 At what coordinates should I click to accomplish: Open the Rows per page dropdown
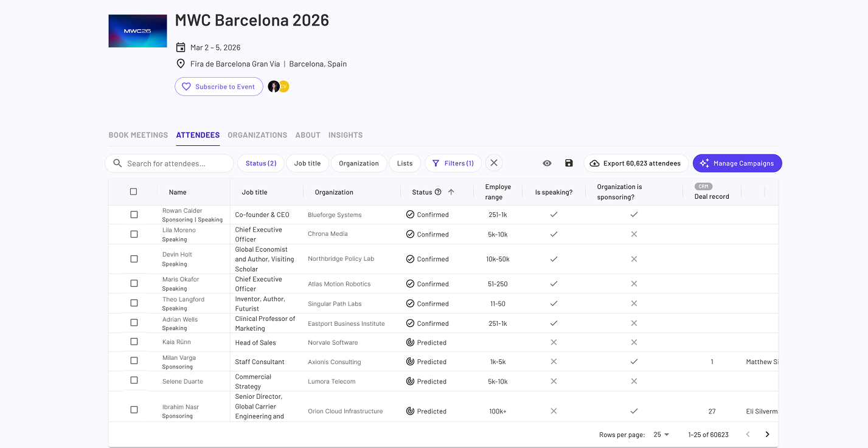(x=661, y=435)
